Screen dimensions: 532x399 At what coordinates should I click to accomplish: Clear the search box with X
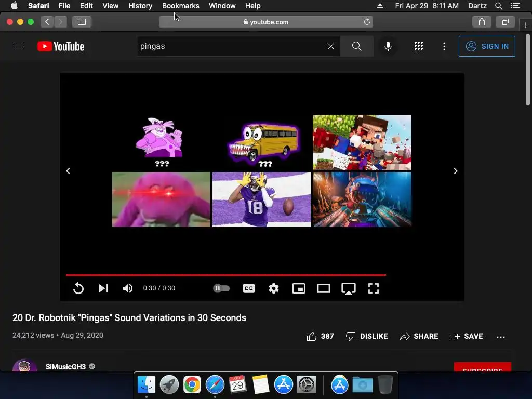(x=331, y=46)
